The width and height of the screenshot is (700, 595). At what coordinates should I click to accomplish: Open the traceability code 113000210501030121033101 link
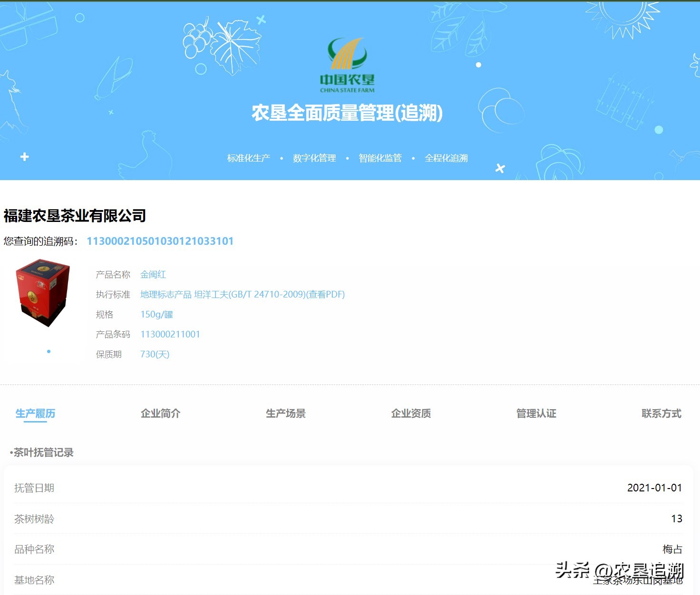point(160,241)
